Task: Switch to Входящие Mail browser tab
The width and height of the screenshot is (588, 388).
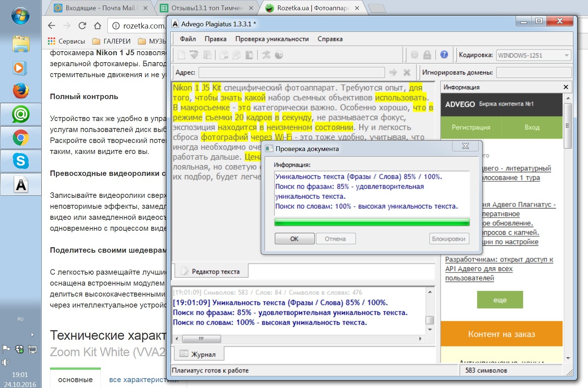Action: point(99,8)
